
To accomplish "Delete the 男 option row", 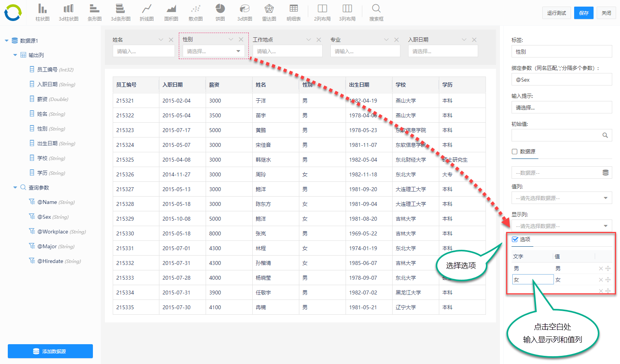I will coord(601,268).
